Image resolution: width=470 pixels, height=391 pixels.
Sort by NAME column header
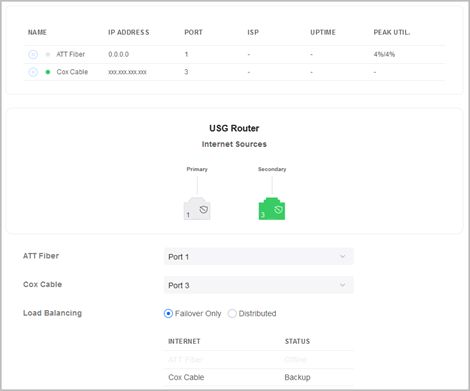[37, 32]
